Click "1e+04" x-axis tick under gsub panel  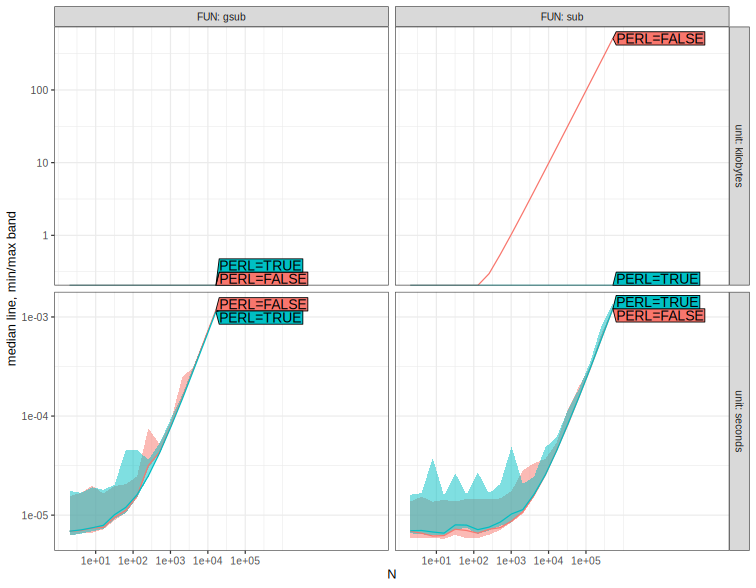pyautogui.click(x=208, y=561)
